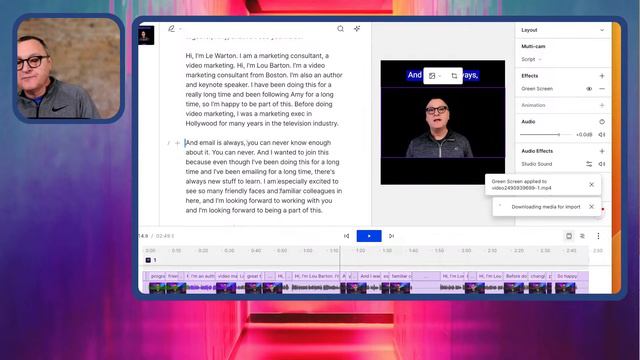Open the Multi-cam Script dropdown
Image resolution: width=640 pixels, height=360 pixels.
click(531, 60)
